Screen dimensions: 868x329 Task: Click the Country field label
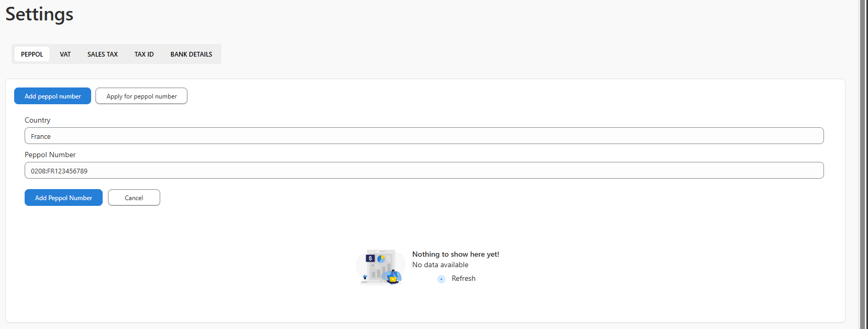pyautogui.click(x=38, y=120)
